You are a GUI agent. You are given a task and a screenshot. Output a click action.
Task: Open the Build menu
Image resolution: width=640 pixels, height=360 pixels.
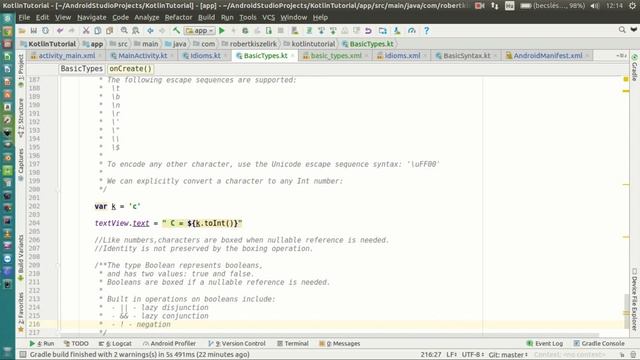(206, 18)
